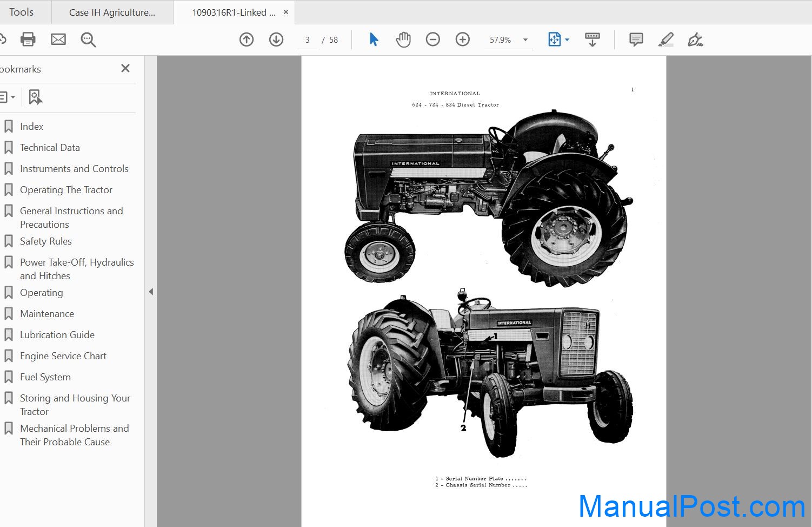This screenshot has height=527, width=812.
Task: Open Mechanical Problems and Their Probable Cause bookmark
Action: pyautogui.click(x=75, y=435)
